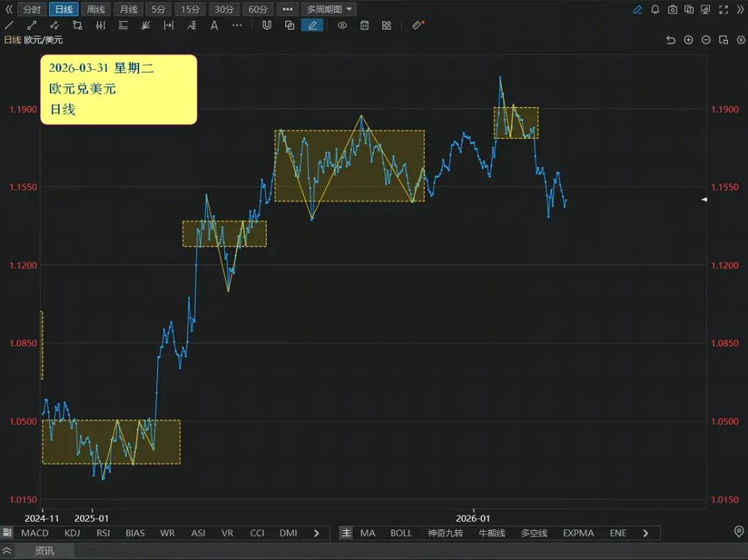Show more sub indicators after DMI
Viewport: 748px width, 560px height.
(317, 533)
